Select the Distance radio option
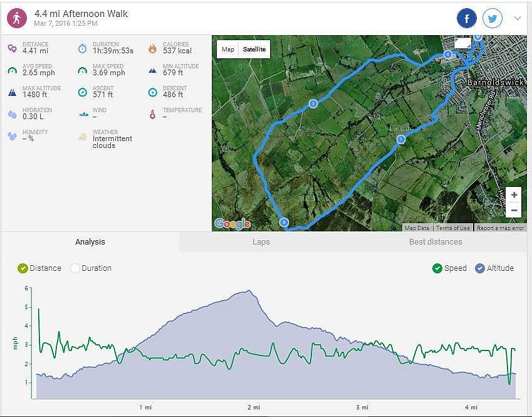 tap(23, 268)
